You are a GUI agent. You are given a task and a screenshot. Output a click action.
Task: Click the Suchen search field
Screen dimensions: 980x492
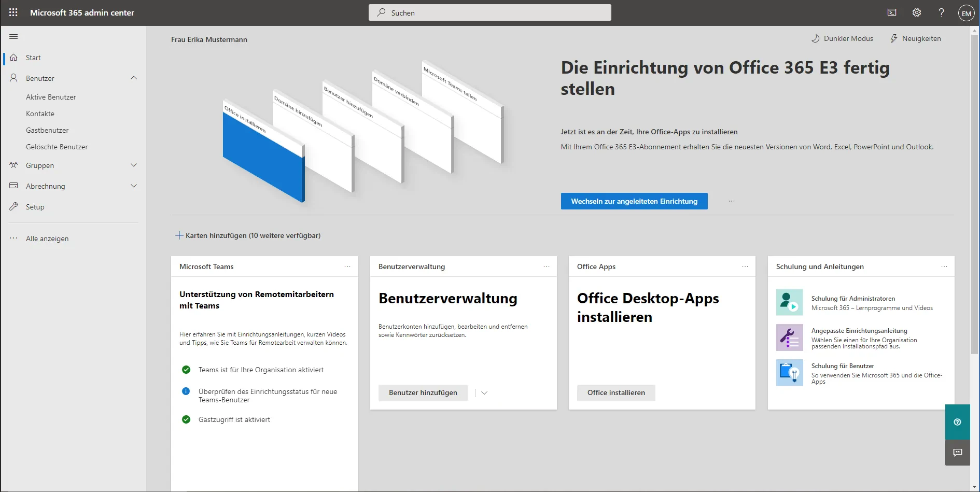tap(490, 12)
